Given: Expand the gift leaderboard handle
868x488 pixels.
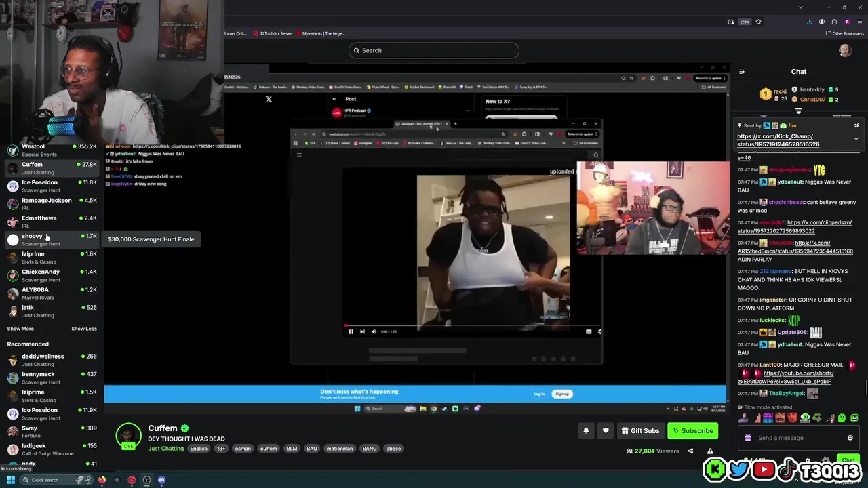Looking at the screenshot, I should point(798,110).
